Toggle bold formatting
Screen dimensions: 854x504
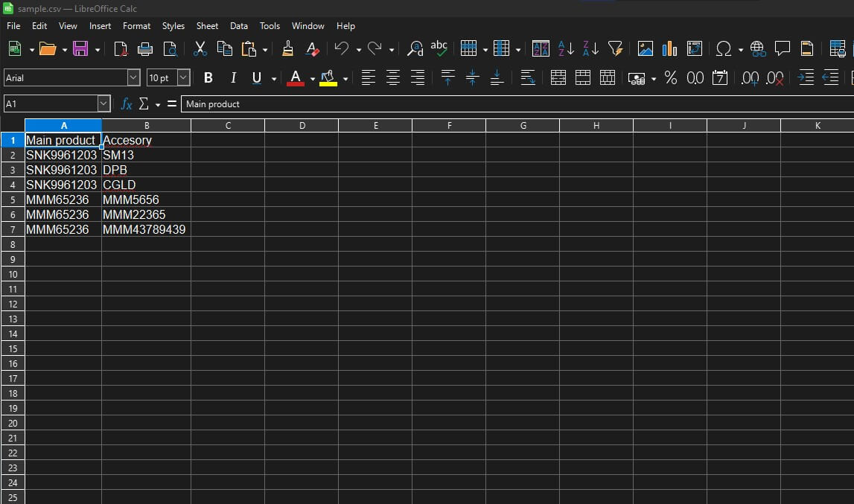click(x=208, y=77)
